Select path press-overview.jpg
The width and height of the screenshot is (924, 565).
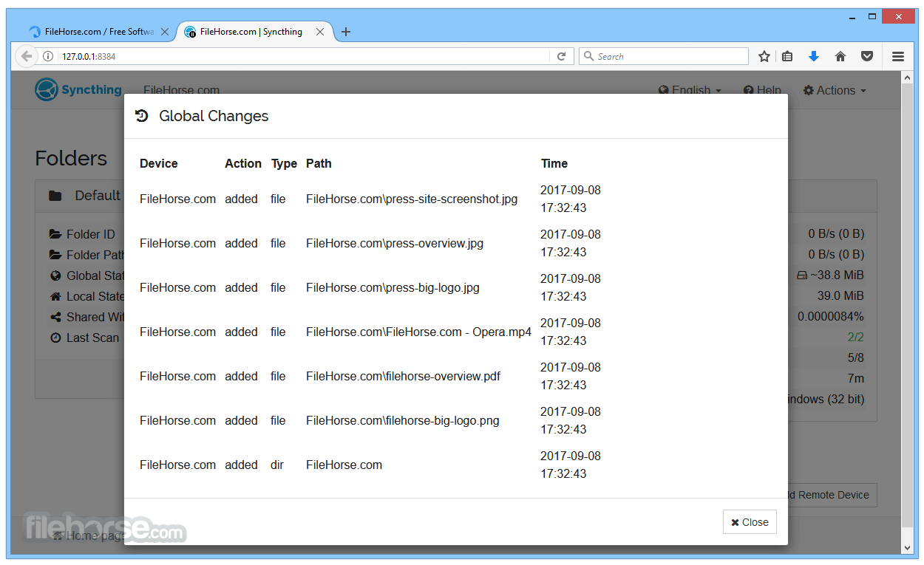(395, 243)
